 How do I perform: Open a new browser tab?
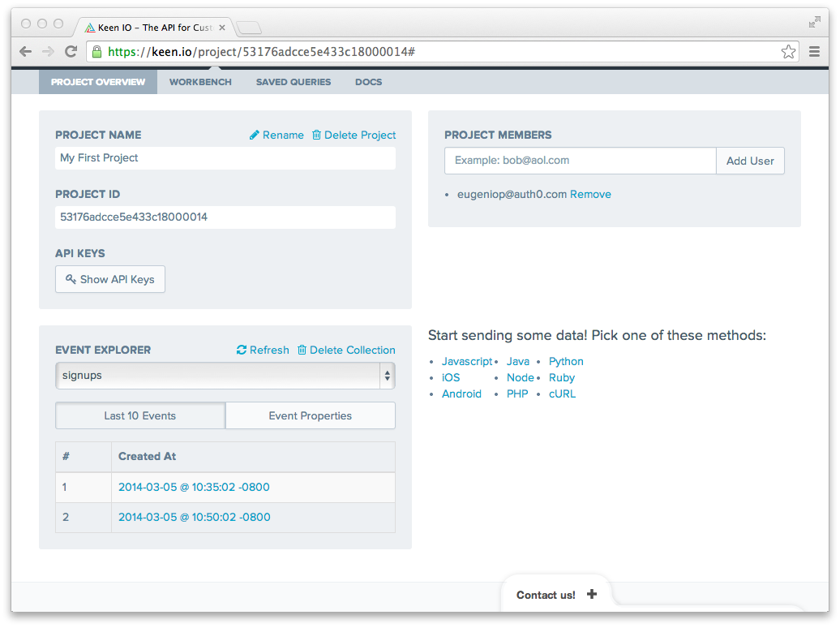click(x=249, y=28)
